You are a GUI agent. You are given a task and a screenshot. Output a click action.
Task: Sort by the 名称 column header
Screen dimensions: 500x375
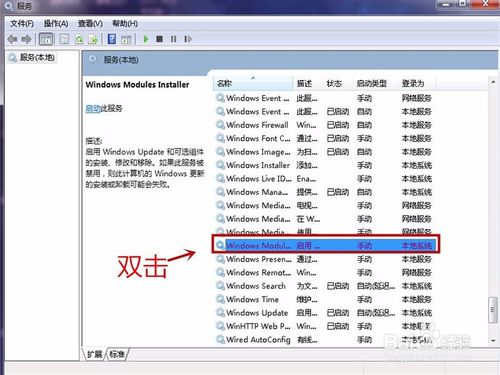253,83
